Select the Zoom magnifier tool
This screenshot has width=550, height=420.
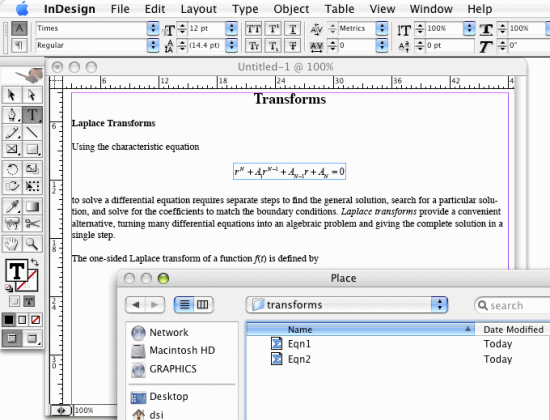coord(32,244)
